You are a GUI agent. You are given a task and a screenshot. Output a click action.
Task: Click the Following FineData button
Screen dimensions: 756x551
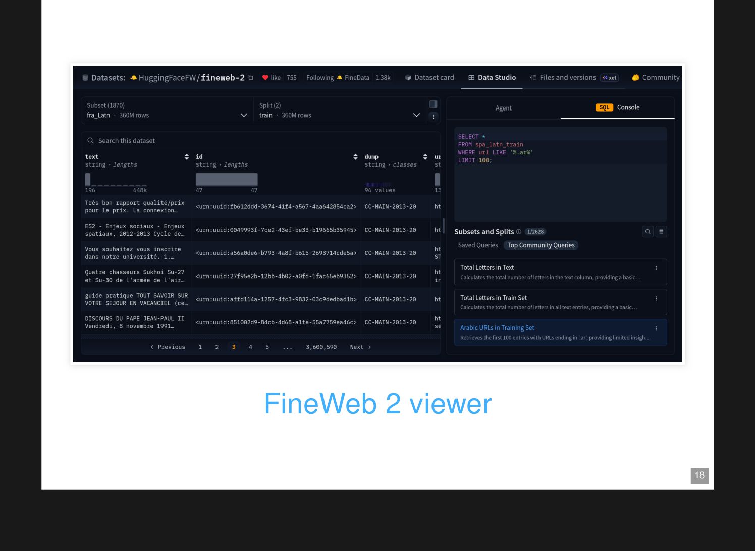click(338, 78)
